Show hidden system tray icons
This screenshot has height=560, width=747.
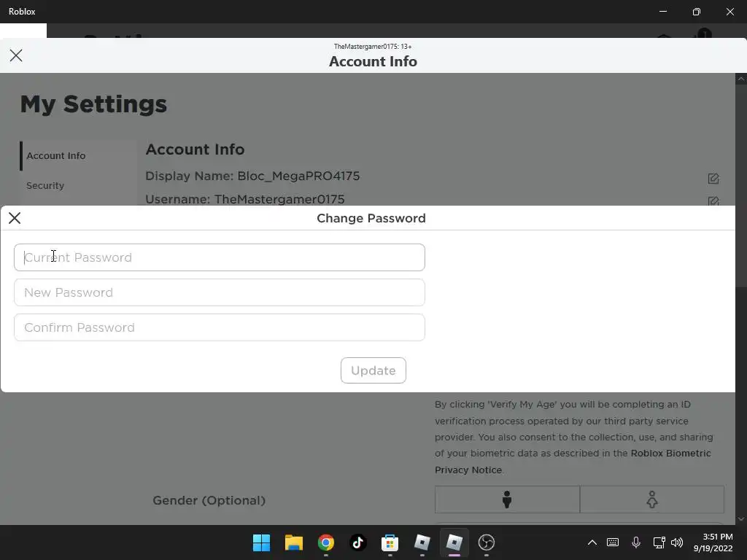coord(592,542)
